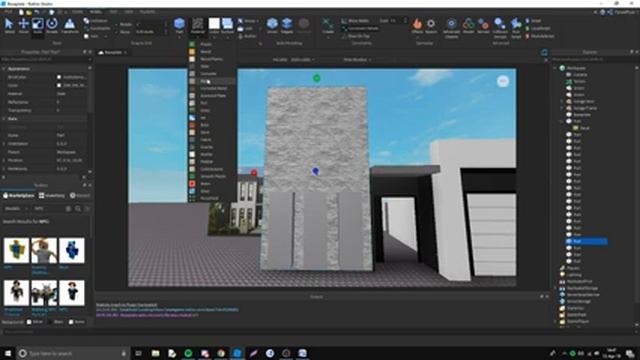This screenshot has height=360, width=640.
Task: Click the Service insert icon
Action: [x=483, y=25]
